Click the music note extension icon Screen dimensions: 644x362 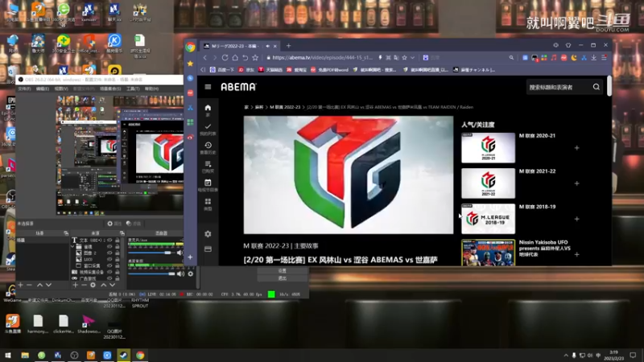point(554,58)
